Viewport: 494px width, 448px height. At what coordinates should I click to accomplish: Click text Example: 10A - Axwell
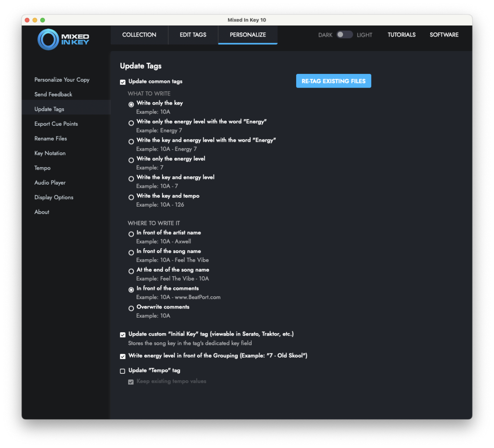pyautogui.click(x=163, y=242)
